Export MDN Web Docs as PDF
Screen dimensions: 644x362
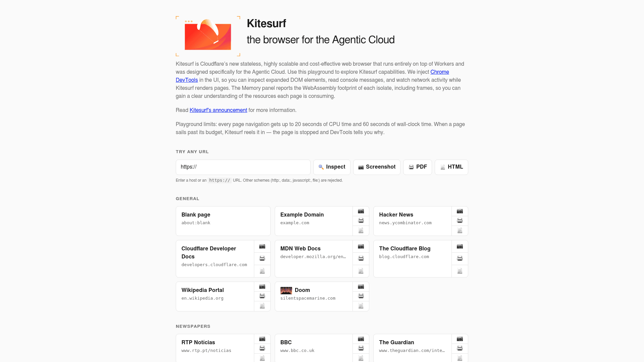pos(361,258)
